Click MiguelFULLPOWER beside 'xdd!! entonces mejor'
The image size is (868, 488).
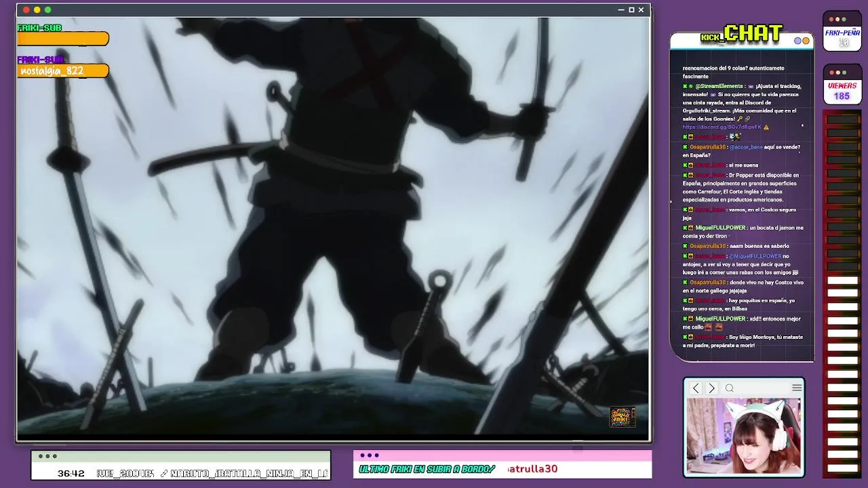click(x=720, y=319)
